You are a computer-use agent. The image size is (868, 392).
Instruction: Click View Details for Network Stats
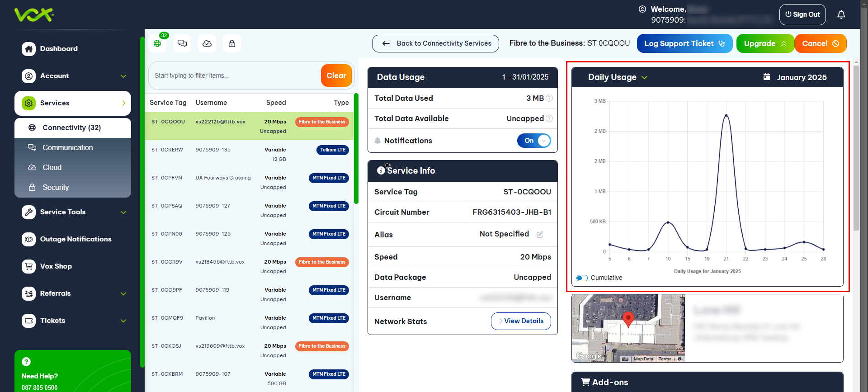pyautogui.click(x=521, y=321)
